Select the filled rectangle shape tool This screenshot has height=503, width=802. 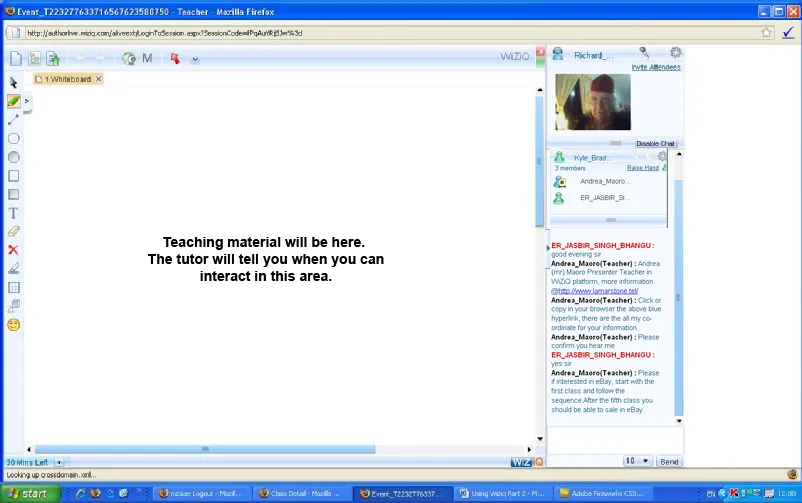coord(14,194)
